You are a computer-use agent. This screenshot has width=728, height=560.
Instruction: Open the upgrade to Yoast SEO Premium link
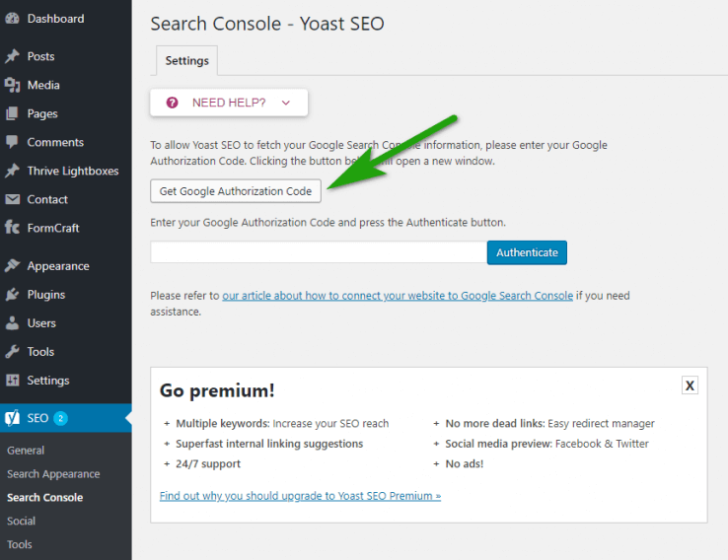point(300,496)
